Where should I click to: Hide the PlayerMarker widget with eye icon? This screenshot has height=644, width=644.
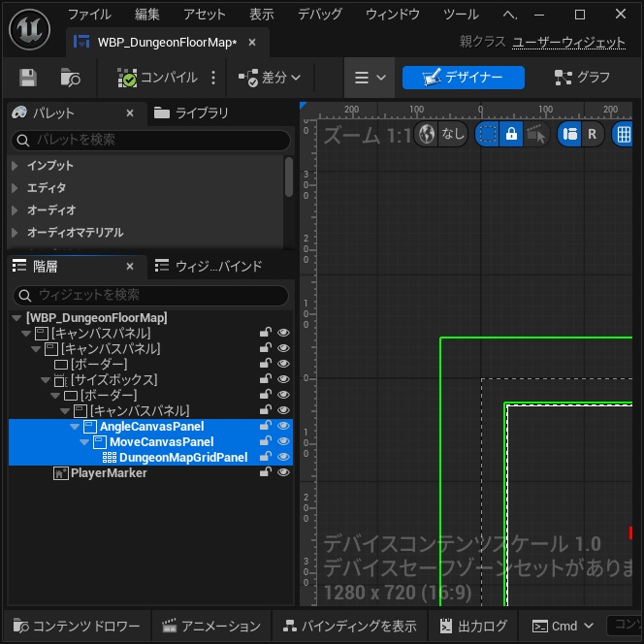click(283, 472)
